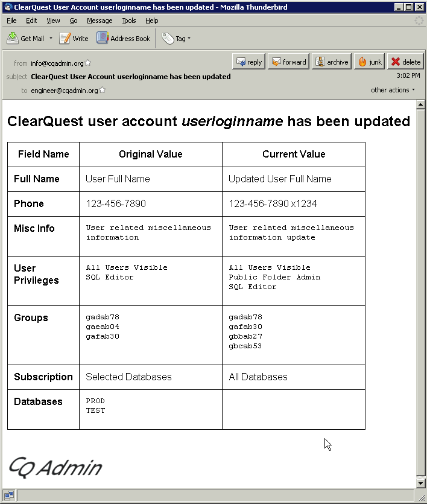This screenshot has height=504, width=427.
Task: Click the '123-456-7890 x1234' value
Action: pos(273,204)
